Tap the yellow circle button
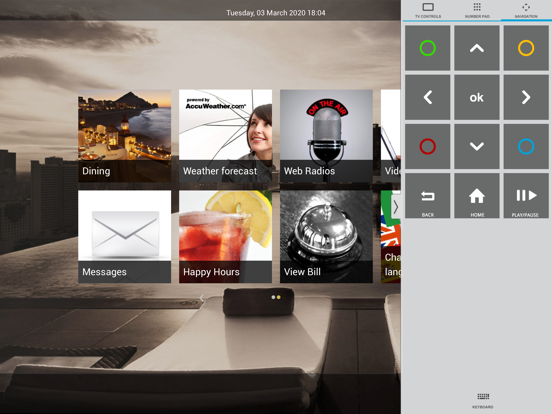The width and height of the screenshot is (552, 414). tap(526, 48)
